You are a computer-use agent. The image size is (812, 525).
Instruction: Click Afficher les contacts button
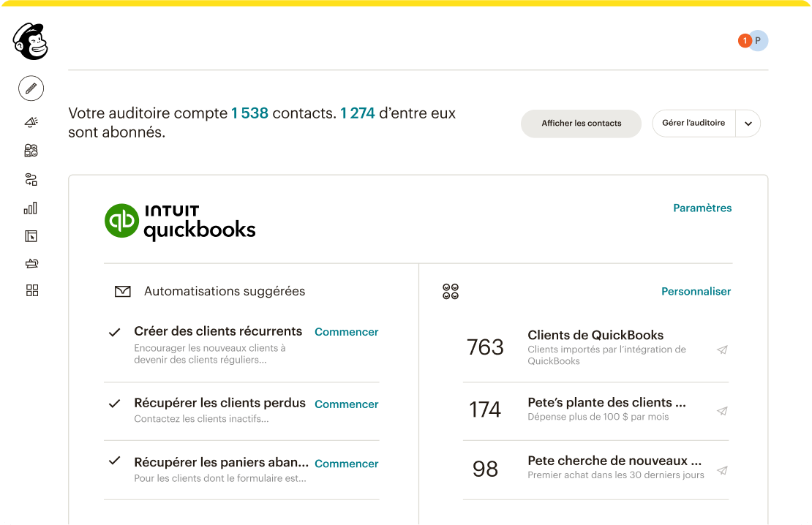pos(581,124)
